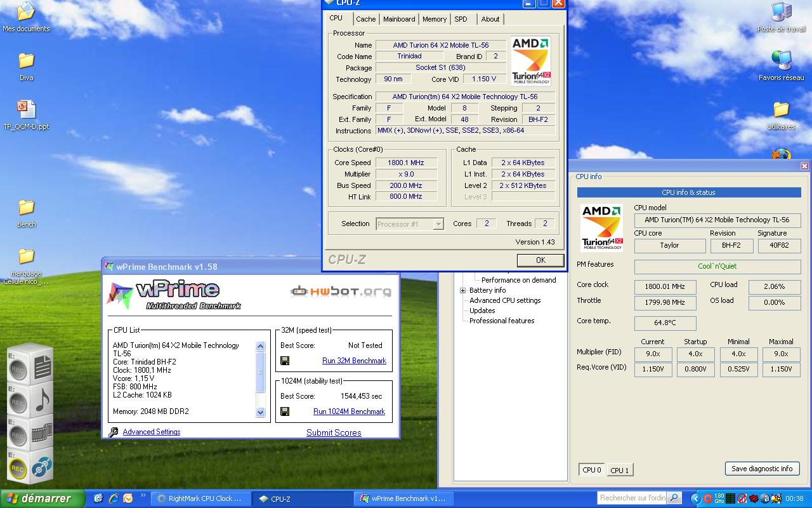Switch to the About tab in CPU-Z
This screenshot has width=812, height=508.
pos(490,19)
